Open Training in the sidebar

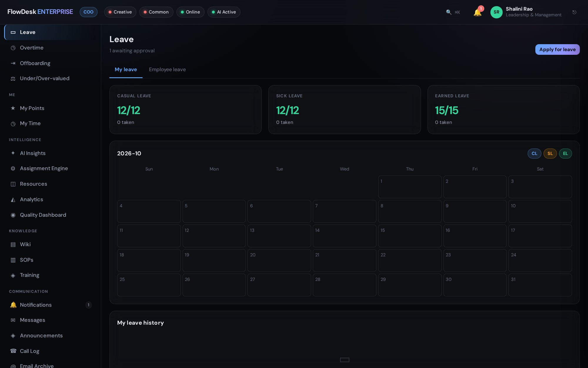coord(51,275)
